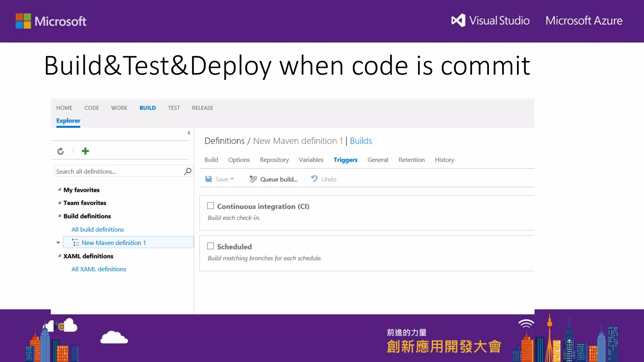Viewport: 644px width, 362px height.
Task: Open dropdown arrow beside New Maven definition 1
Action: (58, 243)
